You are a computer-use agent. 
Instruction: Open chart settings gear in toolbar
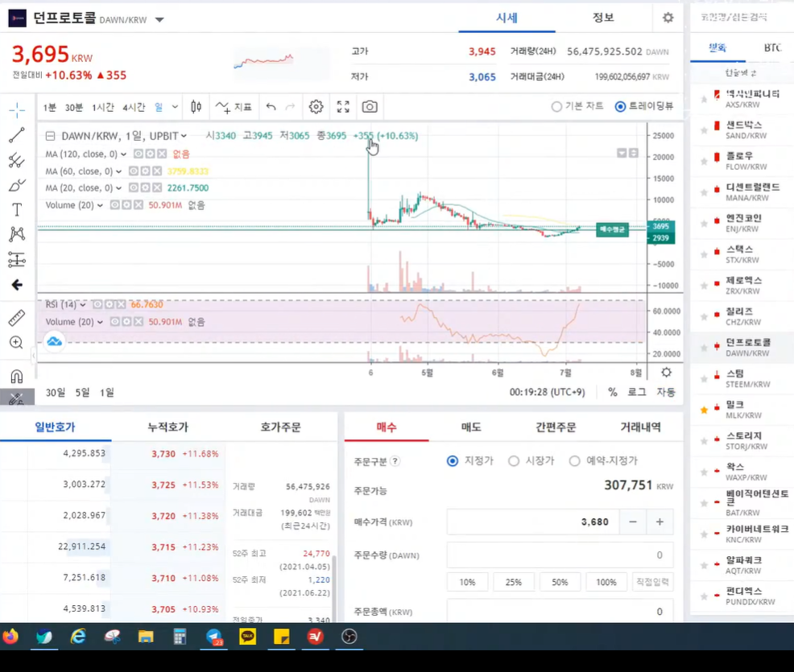[x=316, y=107]
